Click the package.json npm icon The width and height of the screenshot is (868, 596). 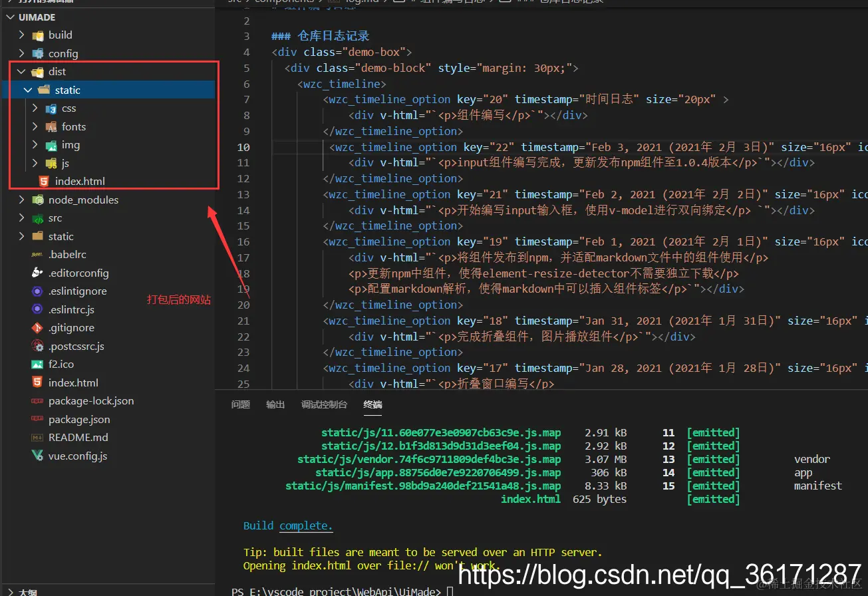[x=38, y=420]
